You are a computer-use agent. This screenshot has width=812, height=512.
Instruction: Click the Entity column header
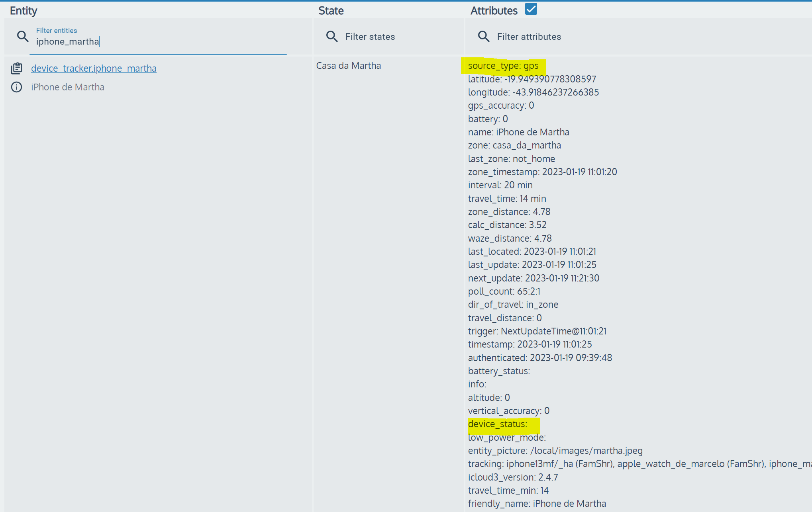coord(23,11)
